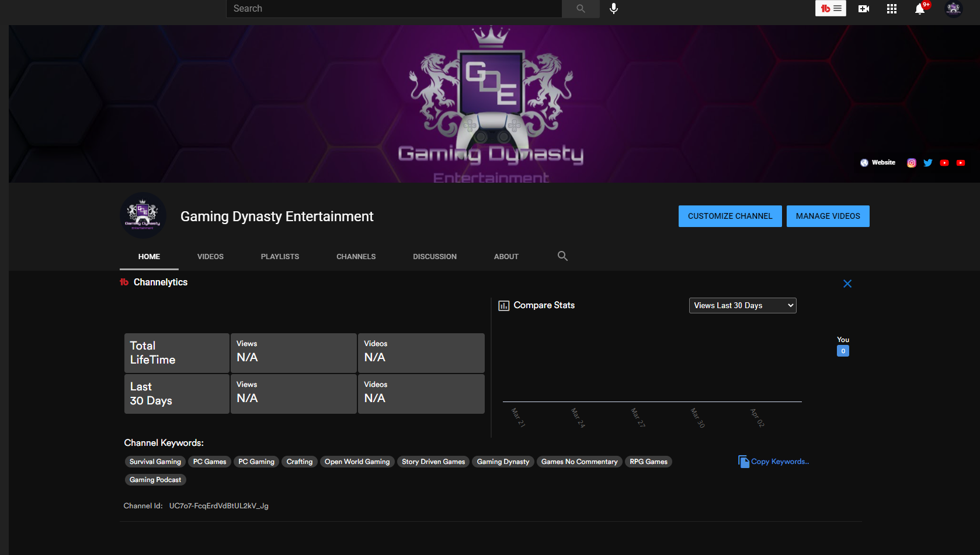The height and width of the screenshot is (555, 980).
Task: Switch to the Videos tab
Action: (210, 257)
